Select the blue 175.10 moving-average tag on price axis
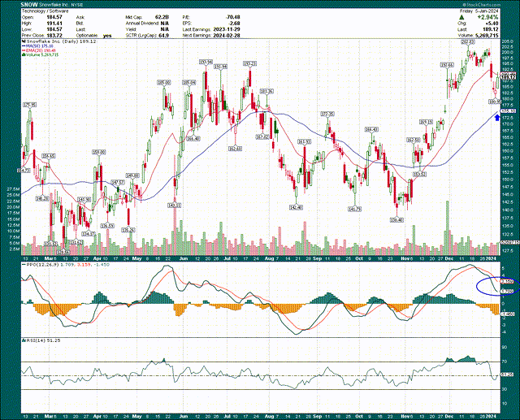The height and width of the screenshot is (420, 520). pos(509,111)
